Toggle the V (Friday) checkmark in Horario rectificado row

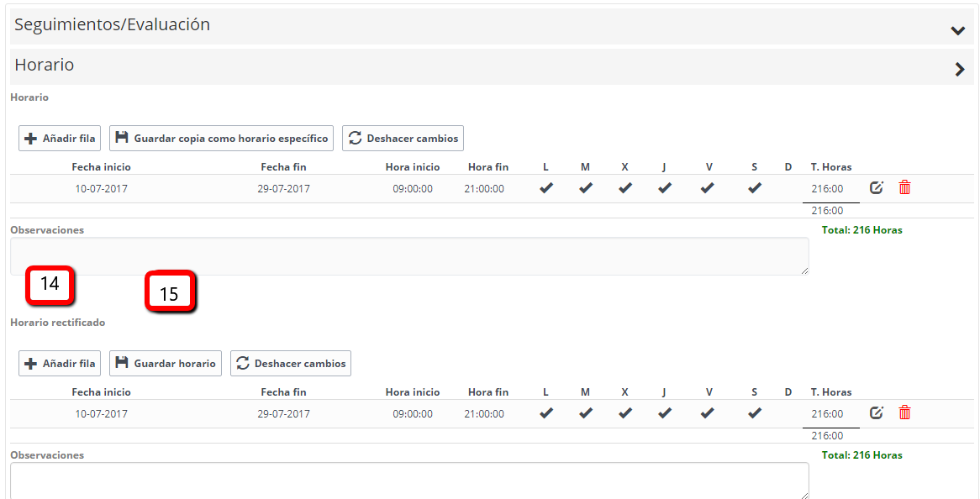click(708, 413)
